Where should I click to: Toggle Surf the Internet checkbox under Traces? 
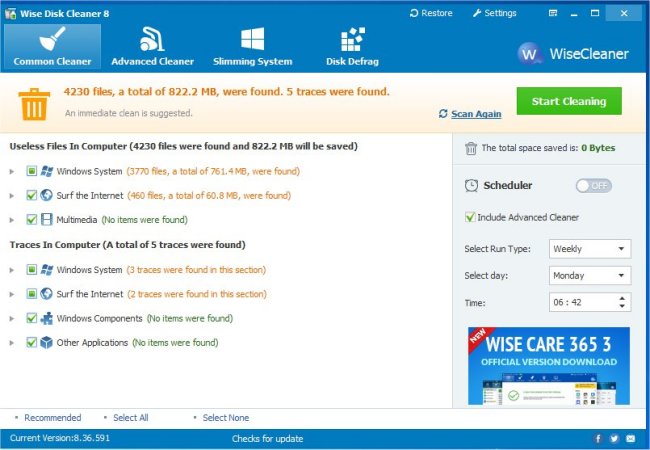click(32, 294)
